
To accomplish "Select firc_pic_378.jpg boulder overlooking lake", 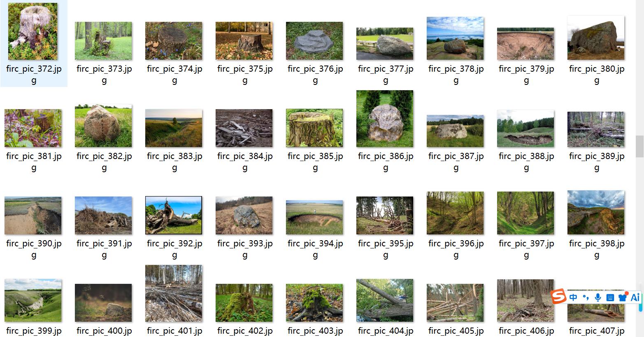I will (455, 38).
